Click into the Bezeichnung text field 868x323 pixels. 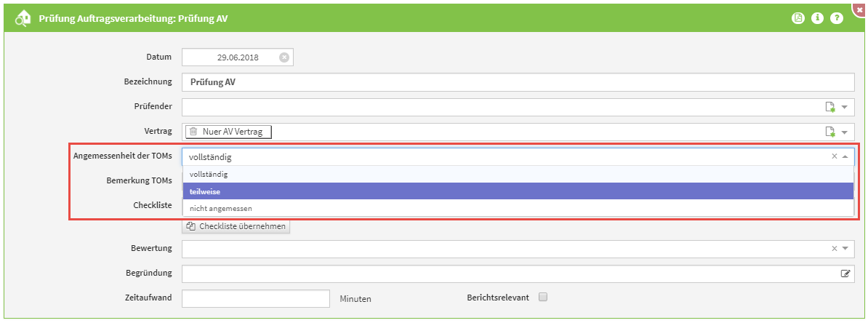click(x=518, y=82)
